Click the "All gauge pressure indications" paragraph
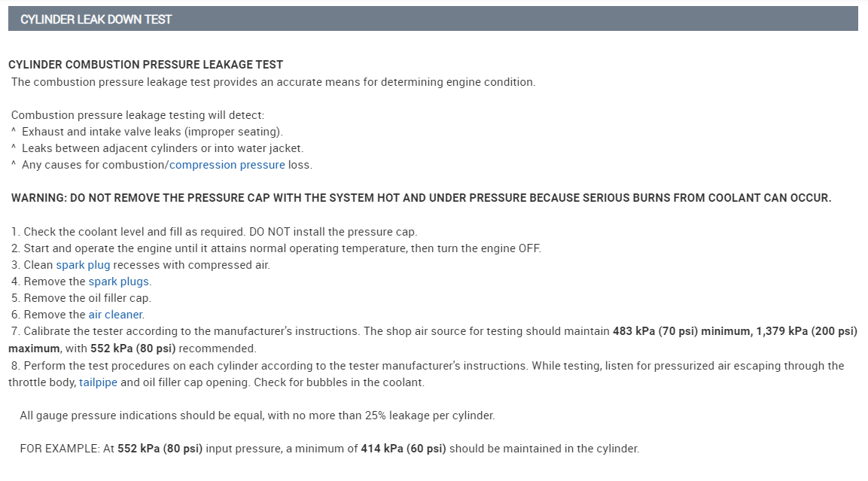Screen dimensions: 868x481 [257, 416]
